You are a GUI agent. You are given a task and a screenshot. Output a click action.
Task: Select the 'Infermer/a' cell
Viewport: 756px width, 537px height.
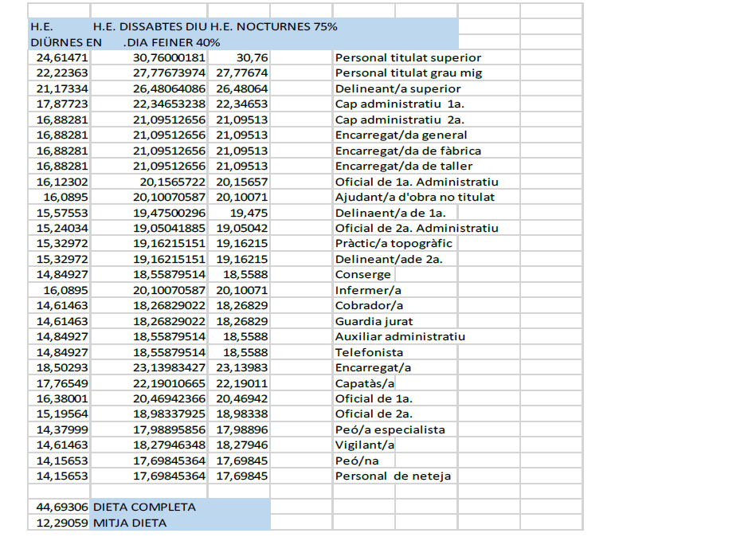click(369, 290)
